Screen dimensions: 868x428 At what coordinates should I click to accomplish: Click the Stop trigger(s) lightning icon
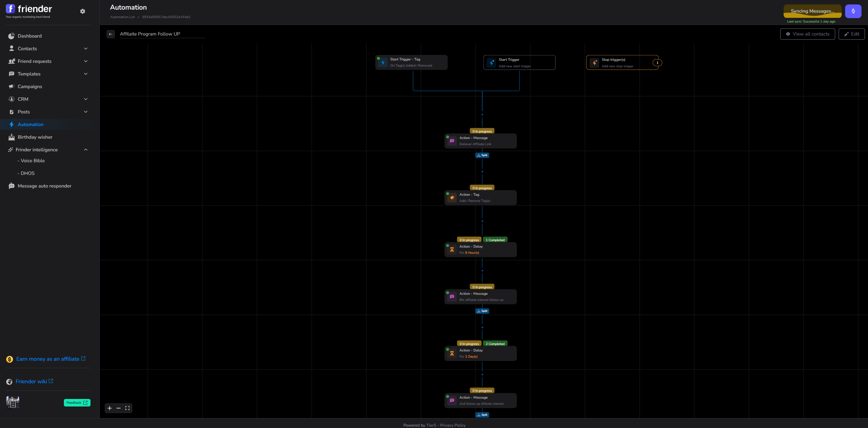594,63
